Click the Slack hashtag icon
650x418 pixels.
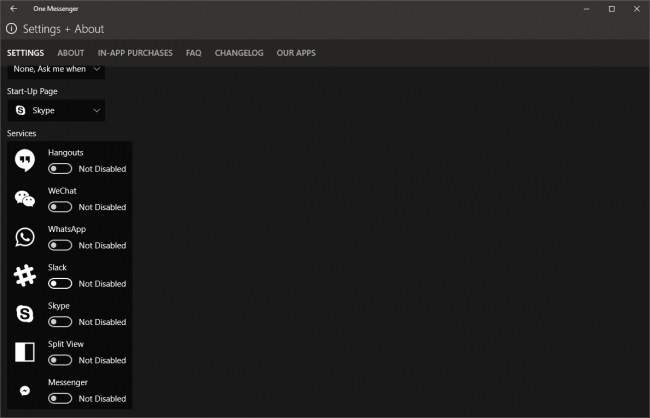pos(25,275)
